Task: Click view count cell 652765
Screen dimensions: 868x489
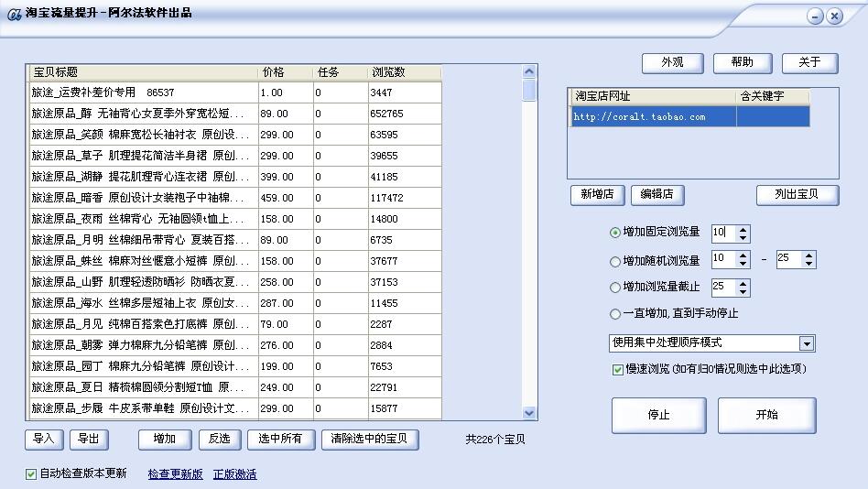Action: pos(405,114)
